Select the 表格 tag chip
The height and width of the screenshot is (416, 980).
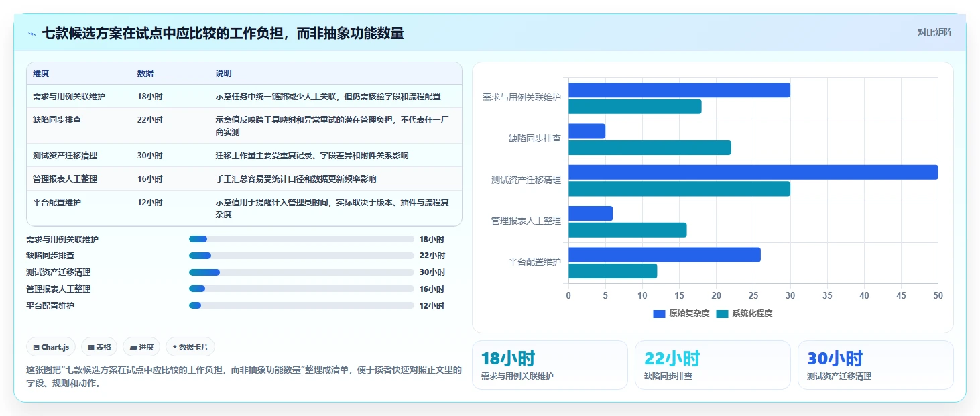point(99,347)
